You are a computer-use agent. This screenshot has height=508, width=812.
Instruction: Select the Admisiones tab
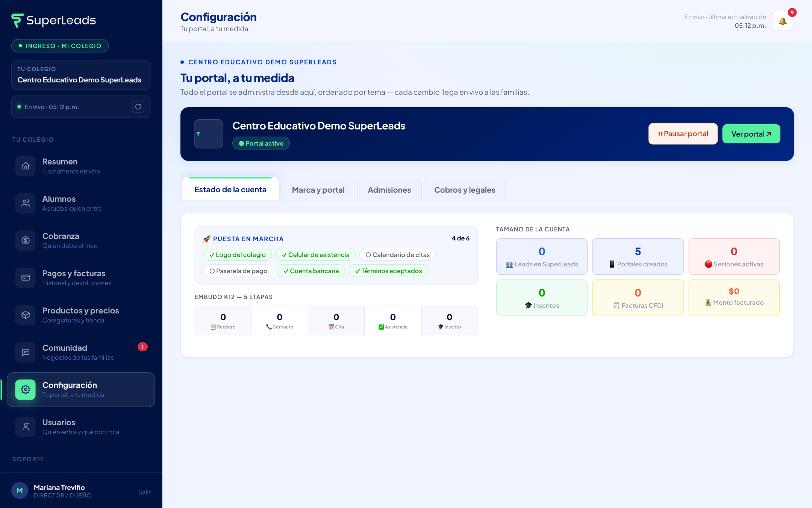coord(389,190)
